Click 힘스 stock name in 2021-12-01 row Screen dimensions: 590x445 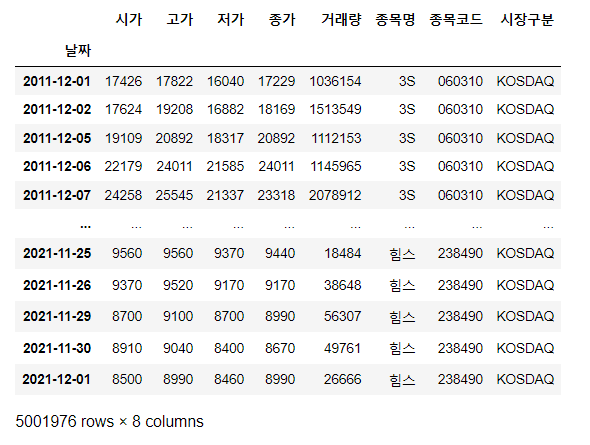402,380
